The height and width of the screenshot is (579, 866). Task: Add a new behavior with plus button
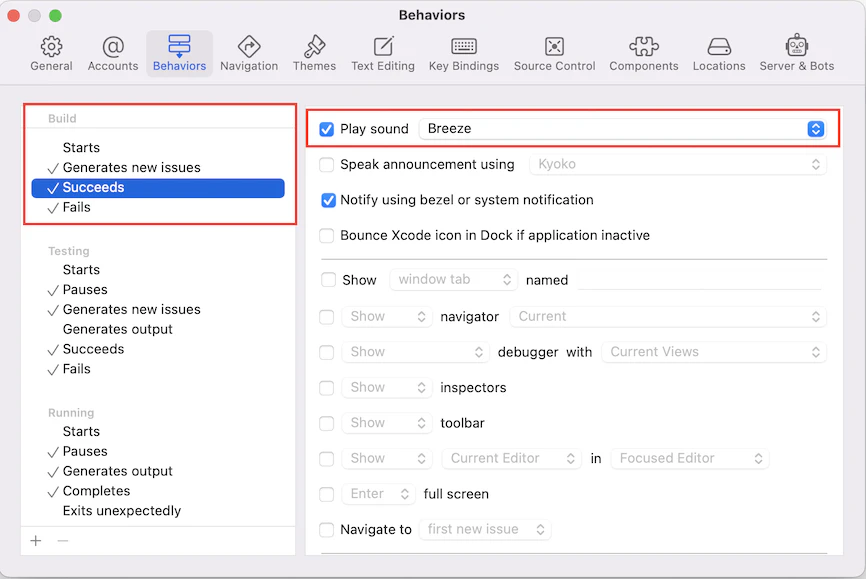36,540
